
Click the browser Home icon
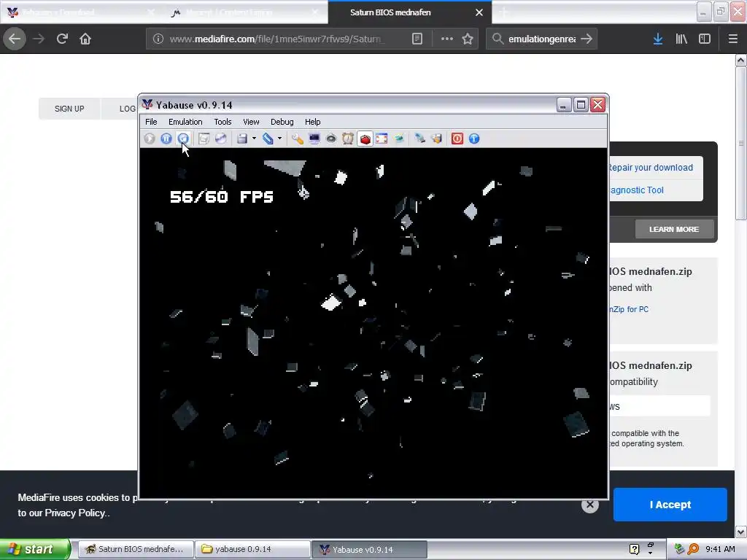tap(85, 39)
